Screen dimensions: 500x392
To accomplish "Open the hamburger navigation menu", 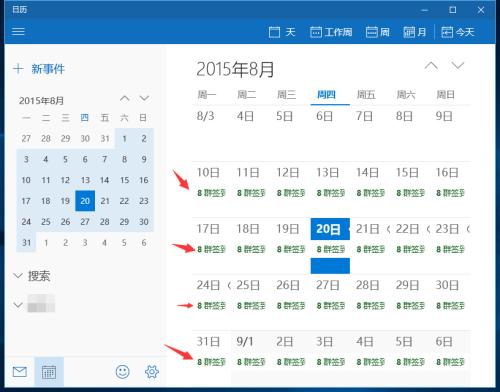I will [x=18, y=32].
